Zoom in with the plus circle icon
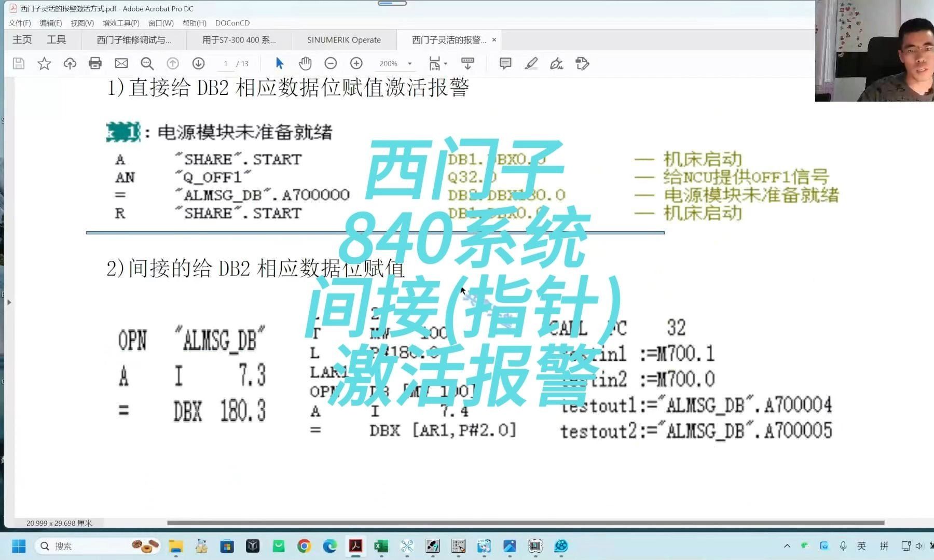The height and width of the screenshot is (560, 934). tap(356, 64)
